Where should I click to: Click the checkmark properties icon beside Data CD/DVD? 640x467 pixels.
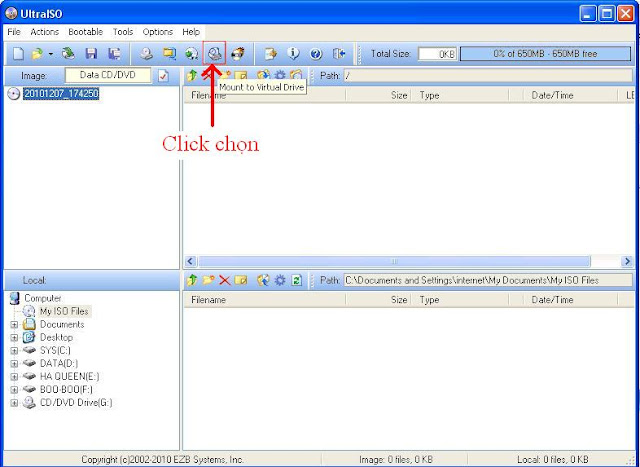click(x=163, y=76)
